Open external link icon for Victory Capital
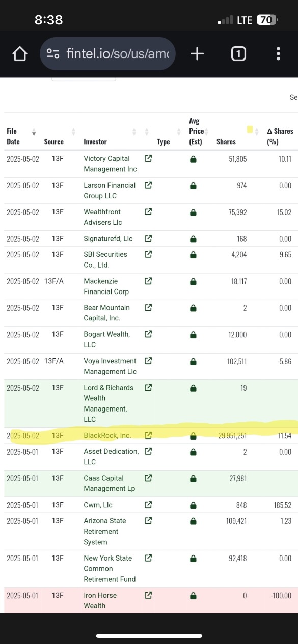 (148, 158)
